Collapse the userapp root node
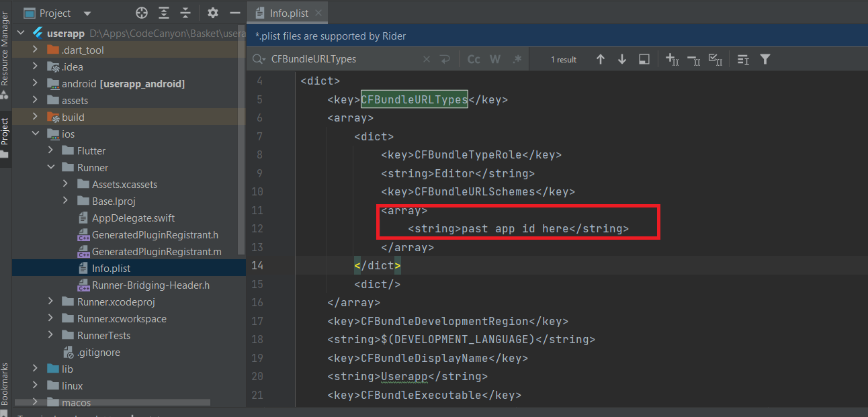The height and width of the screenshot is (417, 868). tap(21, 34)
